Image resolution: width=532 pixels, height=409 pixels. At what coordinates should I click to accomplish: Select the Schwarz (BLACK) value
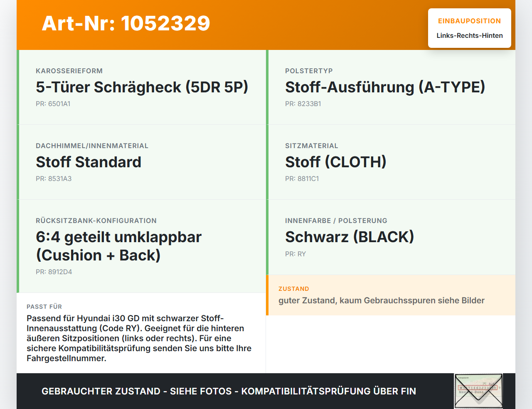click(x=350, y=237)
